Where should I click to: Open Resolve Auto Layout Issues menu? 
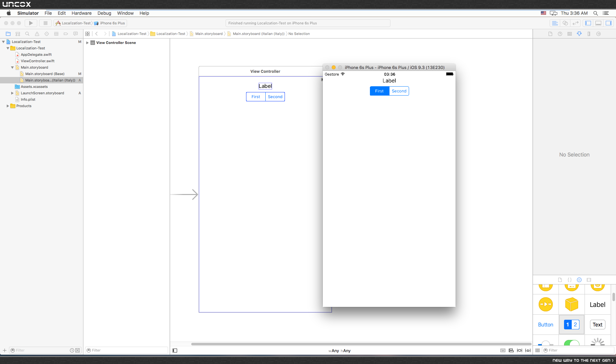point(528,351)
